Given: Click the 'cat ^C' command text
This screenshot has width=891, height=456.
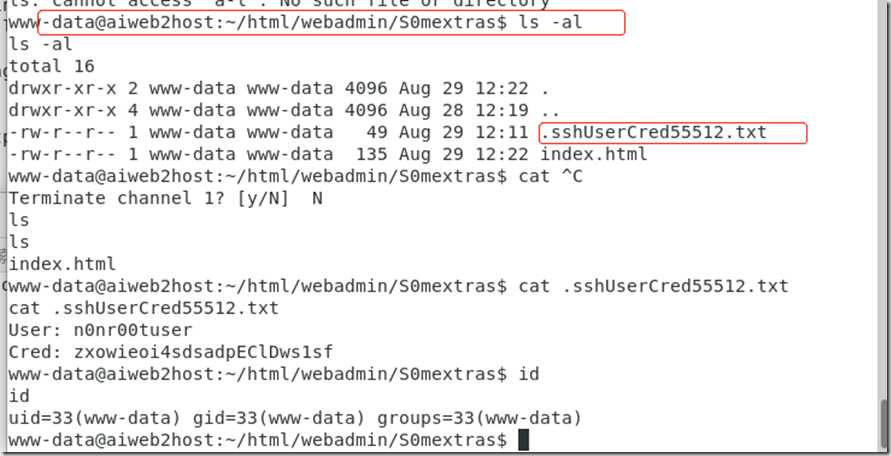Looking at the screenshot, I should pos(551,176).
